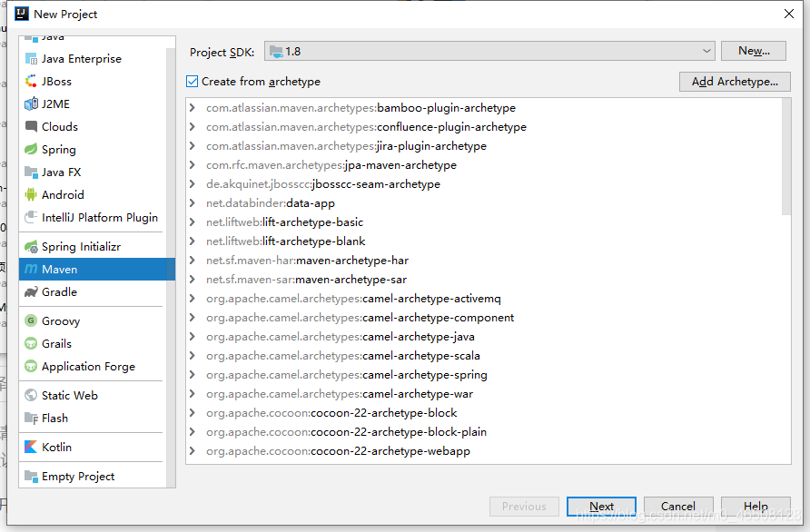Expand lift-archetype-basic node
This screenshot has height=532, width=810.
[193, 222]
